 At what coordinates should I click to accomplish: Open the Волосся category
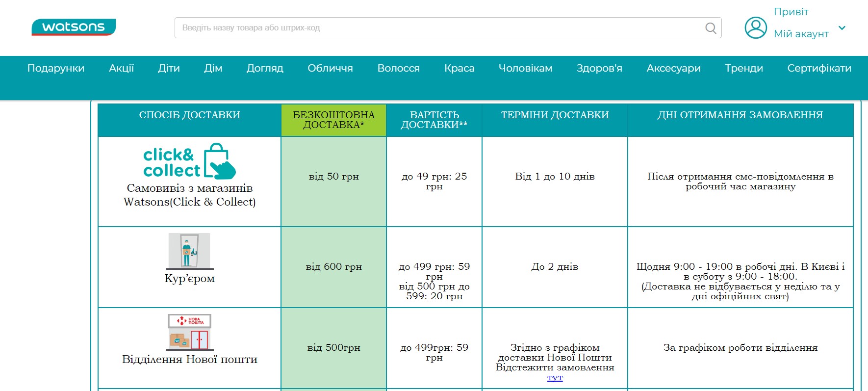(x=398, y=68)
